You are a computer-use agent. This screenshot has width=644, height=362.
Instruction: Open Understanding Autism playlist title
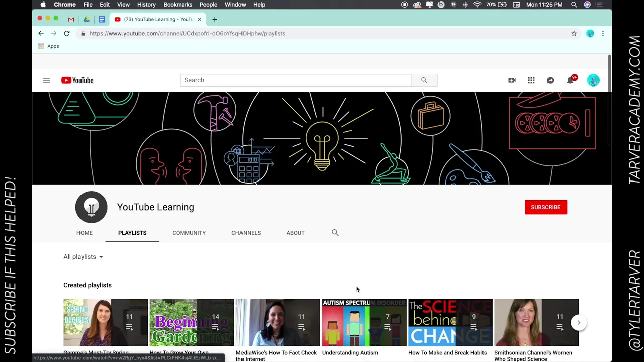(x=350, y=353)
